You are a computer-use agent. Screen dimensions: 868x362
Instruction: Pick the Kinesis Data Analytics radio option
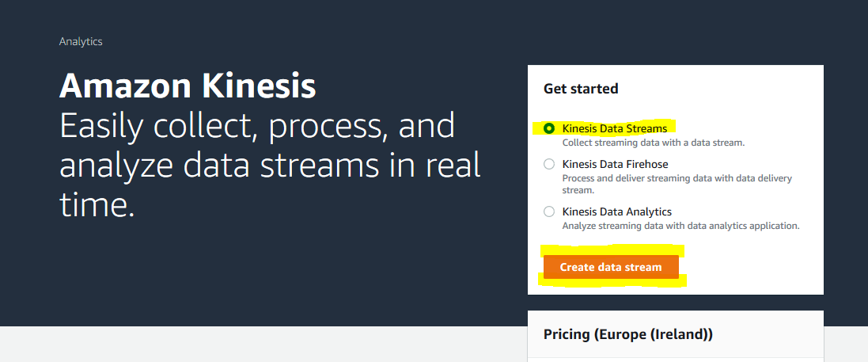pos(548,211)
